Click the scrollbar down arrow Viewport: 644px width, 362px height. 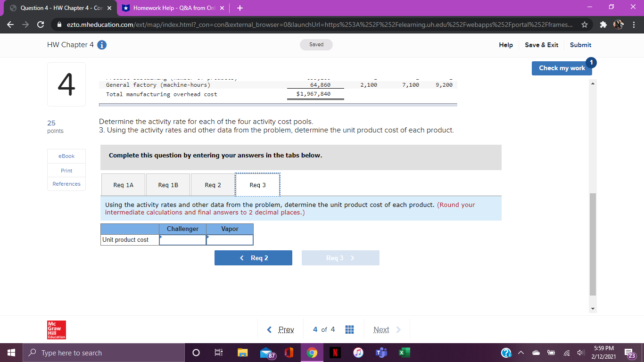[593, 308]
